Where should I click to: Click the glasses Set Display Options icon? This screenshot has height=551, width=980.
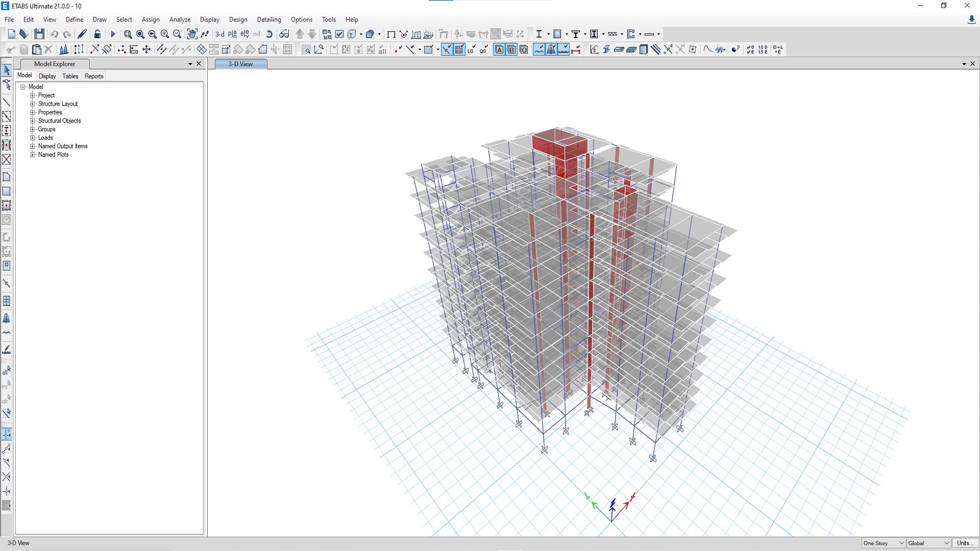click(284, 34)
